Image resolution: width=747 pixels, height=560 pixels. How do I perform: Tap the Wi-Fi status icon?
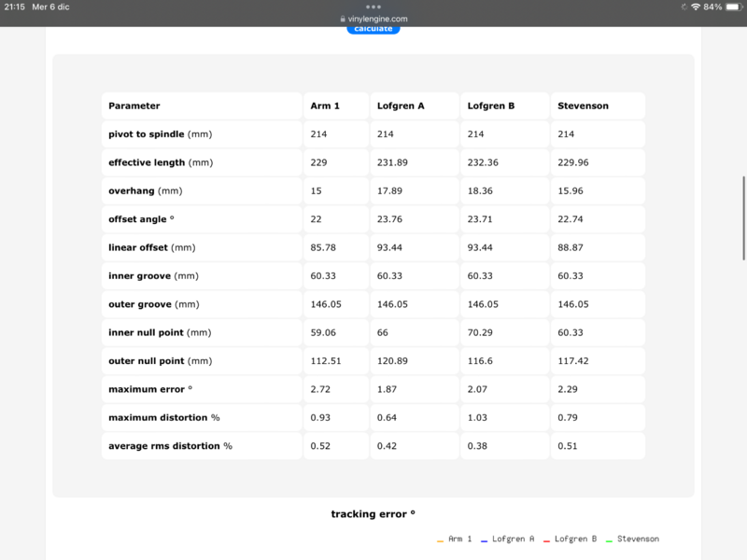[x=696, y=7]
